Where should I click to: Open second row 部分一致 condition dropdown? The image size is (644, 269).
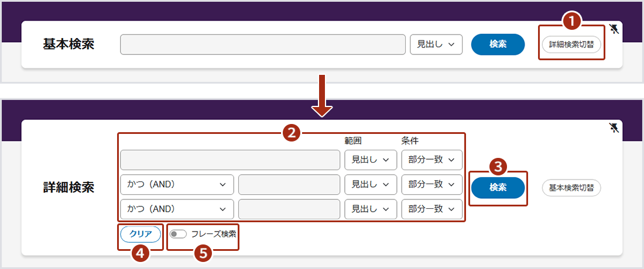tap(431, 185)
